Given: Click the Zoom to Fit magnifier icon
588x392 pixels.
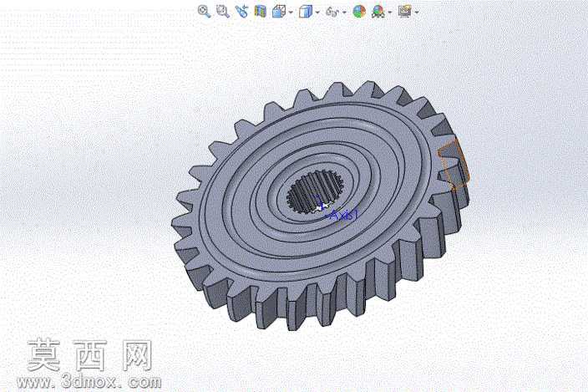Looking at the screenshot, I should [204, 11].
